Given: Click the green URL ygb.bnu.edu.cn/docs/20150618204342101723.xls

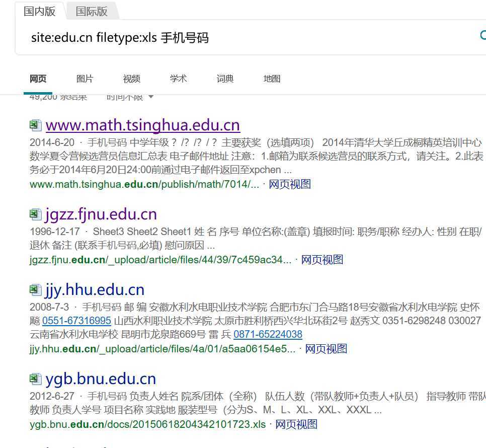Looking at the screenshot, I should tap(148, 424).
